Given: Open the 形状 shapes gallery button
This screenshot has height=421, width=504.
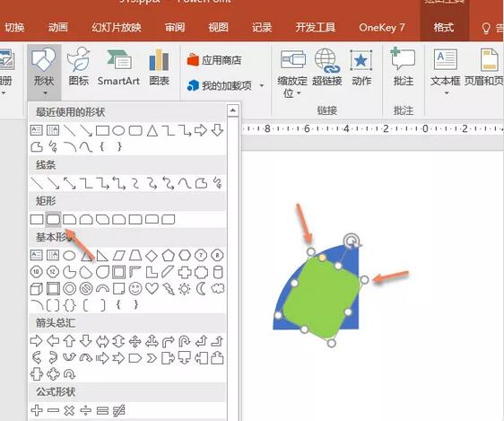Looking at the screenshot, I should pos(44,72).
